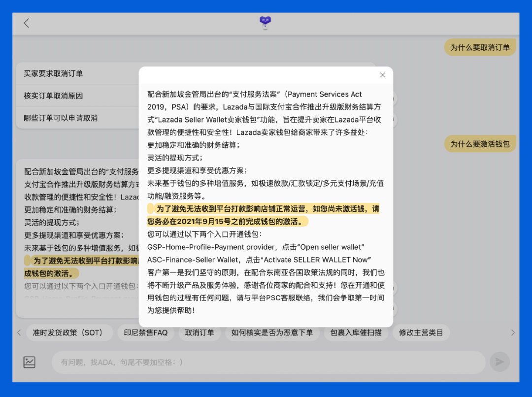Select 准时发货政策（SOT）quick reply
The width and height of the screenshot is (532, 397).
[x=69, y=332]
